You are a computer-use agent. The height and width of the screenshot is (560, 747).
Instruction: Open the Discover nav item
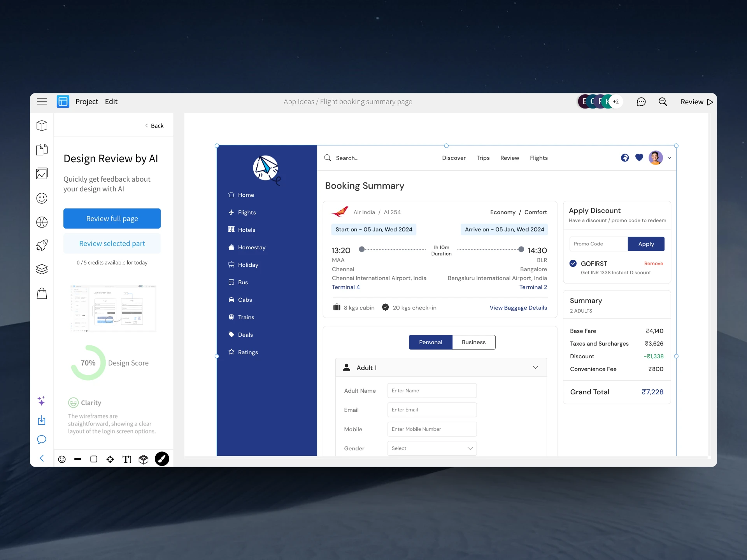click(454, 158)
